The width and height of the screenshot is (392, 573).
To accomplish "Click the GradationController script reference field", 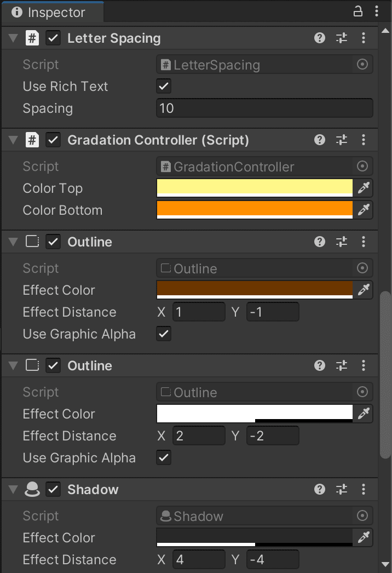I will coord(264,167).
